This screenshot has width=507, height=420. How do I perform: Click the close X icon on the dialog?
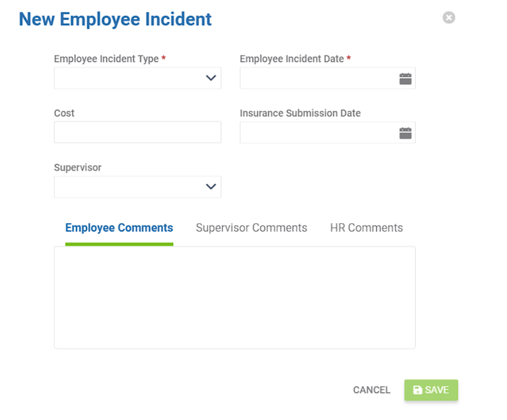[x=448, y=17]
